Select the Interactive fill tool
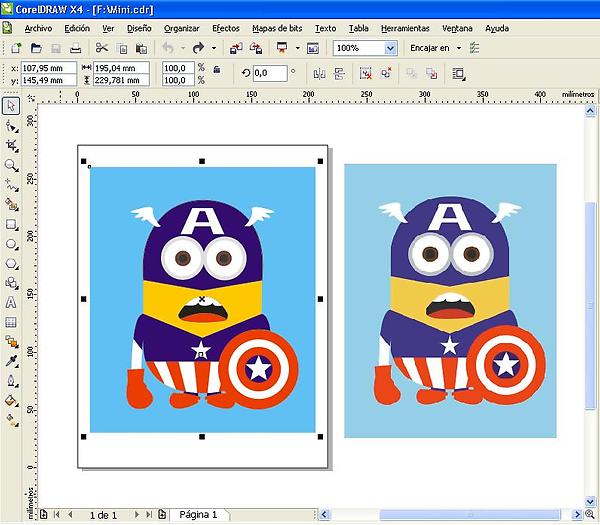Viewport: 600px width, 525px height. [x=11, y=420]
